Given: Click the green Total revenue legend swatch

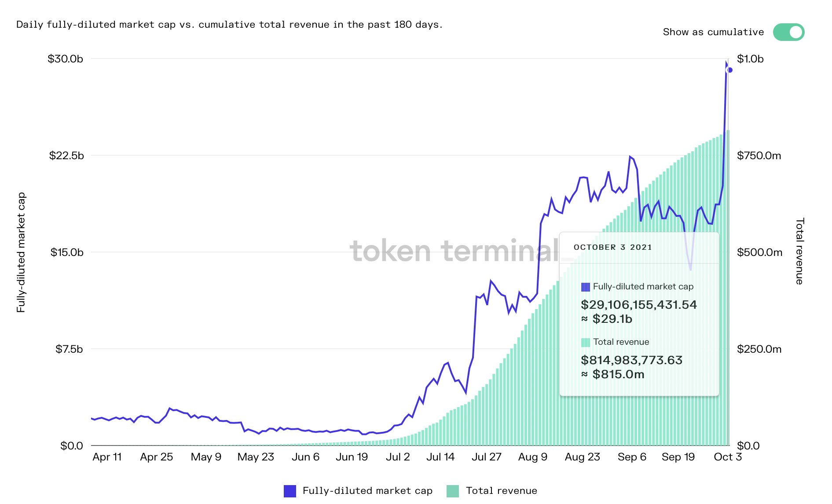Looking at the screenshot, I should click(x=452, y=491).
